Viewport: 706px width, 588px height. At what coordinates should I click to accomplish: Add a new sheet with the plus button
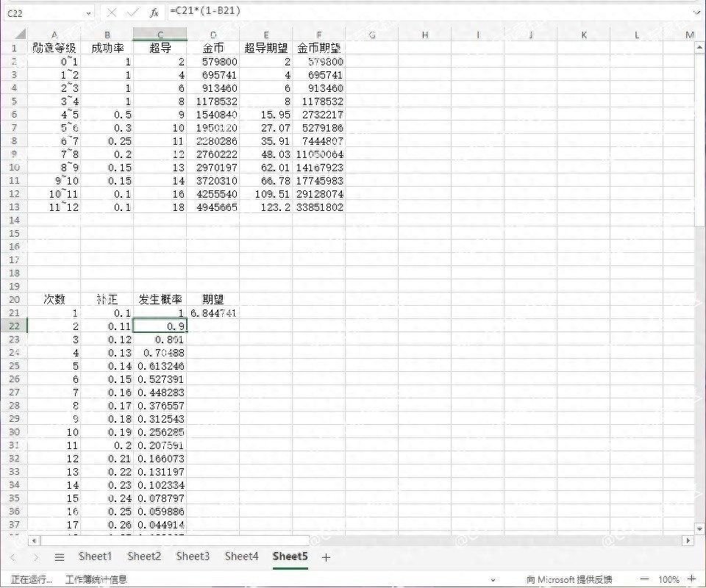[326, 557]
